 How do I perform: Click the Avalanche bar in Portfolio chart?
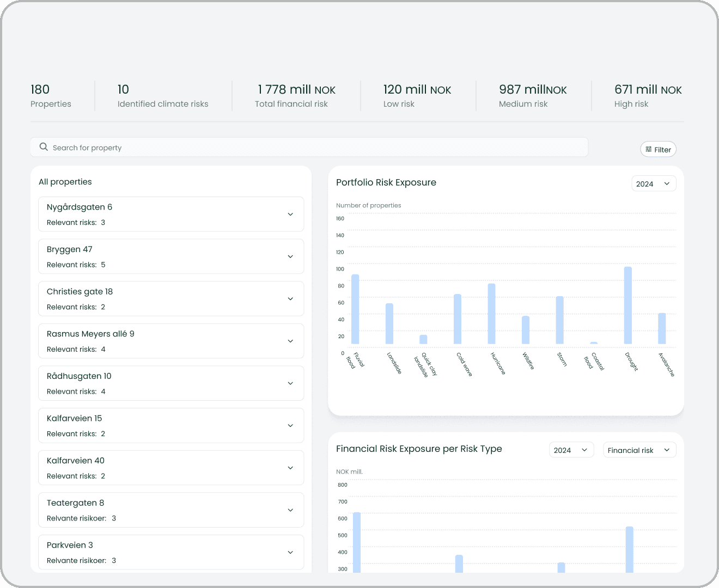pos(662,328)
